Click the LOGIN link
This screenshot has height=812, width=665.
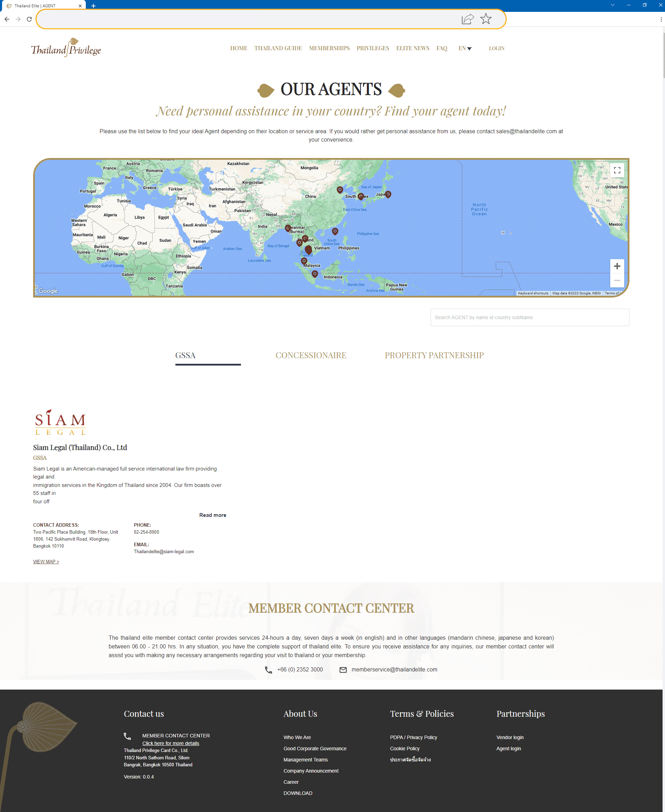[x=497, y=48]
